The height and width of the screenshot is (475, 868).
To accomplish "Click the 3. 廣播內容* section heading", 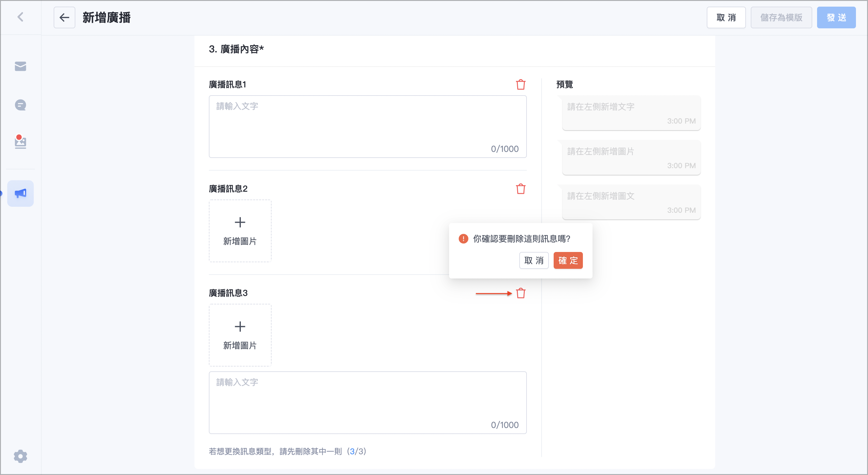I will (x=236, y=49).
